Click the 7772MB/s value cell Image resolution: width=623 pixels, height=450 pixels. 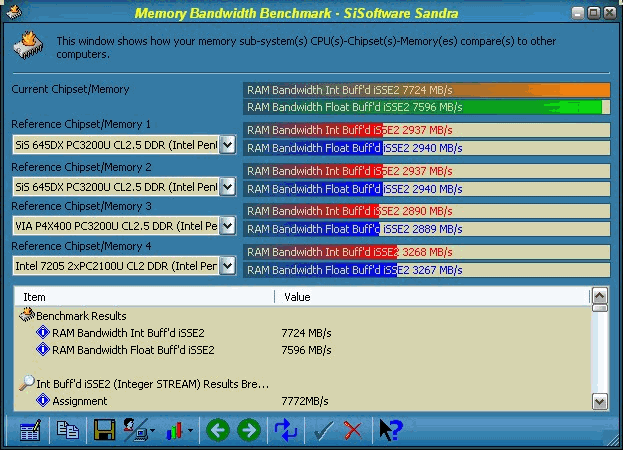pyautogui.click(x=305, y=401)
